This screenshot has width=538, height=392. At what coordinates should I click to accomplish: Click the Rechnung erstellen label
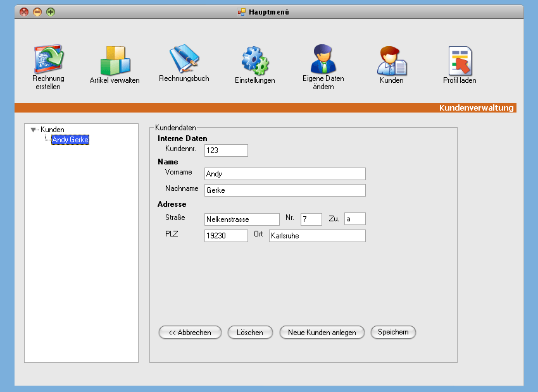point(48,83)
